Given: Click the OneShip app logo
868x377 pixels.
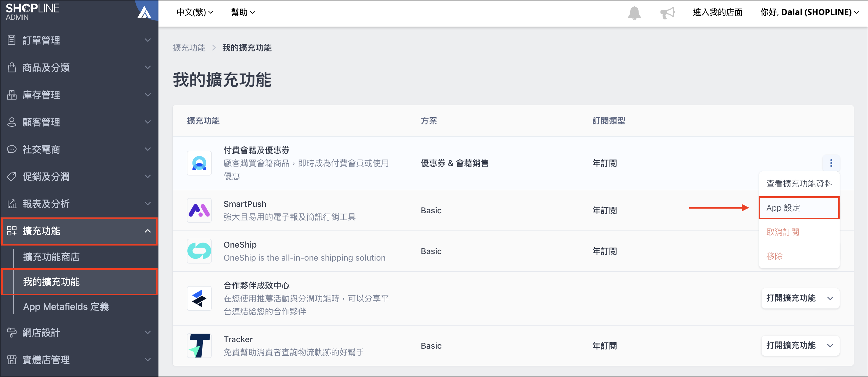Looking at the screenshot, I should coord(199,251).
